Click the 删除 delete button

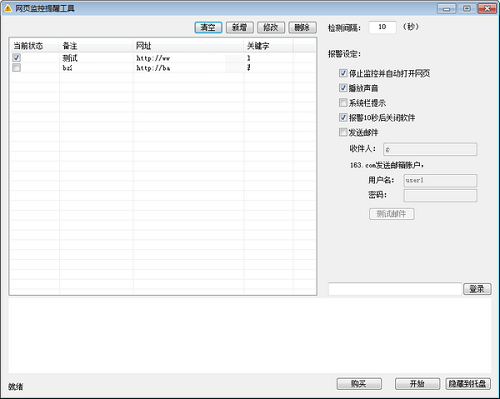[x=302, y=27]
